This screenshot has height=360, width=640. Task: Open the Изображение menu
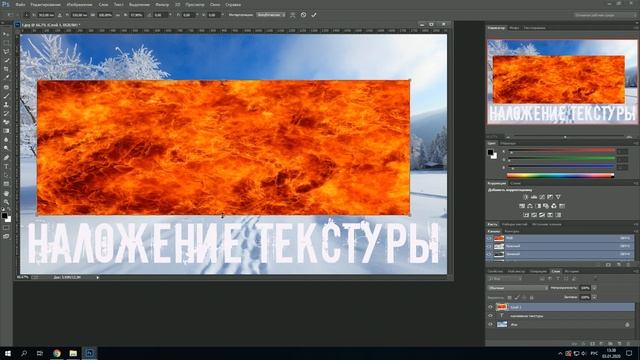79,4
